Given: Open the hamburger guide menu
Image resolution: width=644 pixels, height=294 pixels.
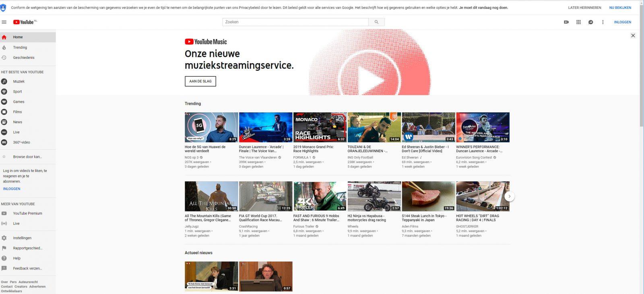Looking at the screenshot, I should pos(4,22).
